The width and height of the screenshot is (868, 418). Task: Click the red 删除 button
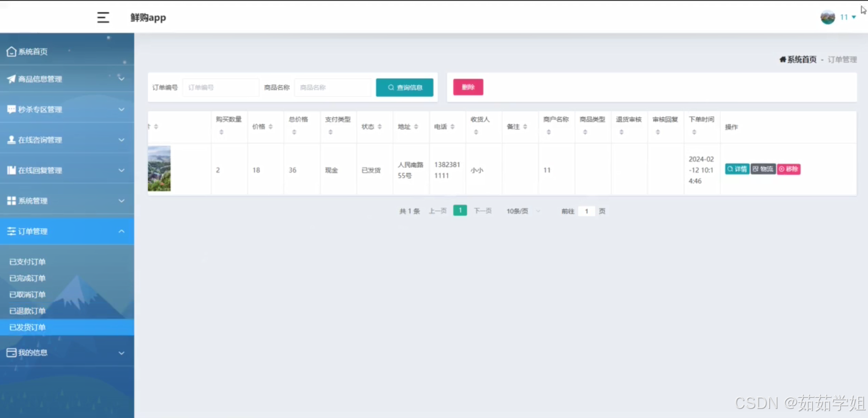click(x=468, y=87)
